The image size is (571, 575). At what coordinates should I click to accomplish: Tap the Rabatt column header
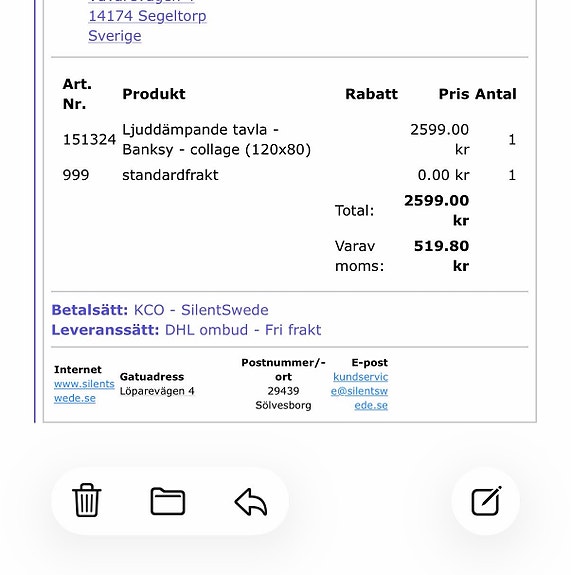[x=371, y=94]
